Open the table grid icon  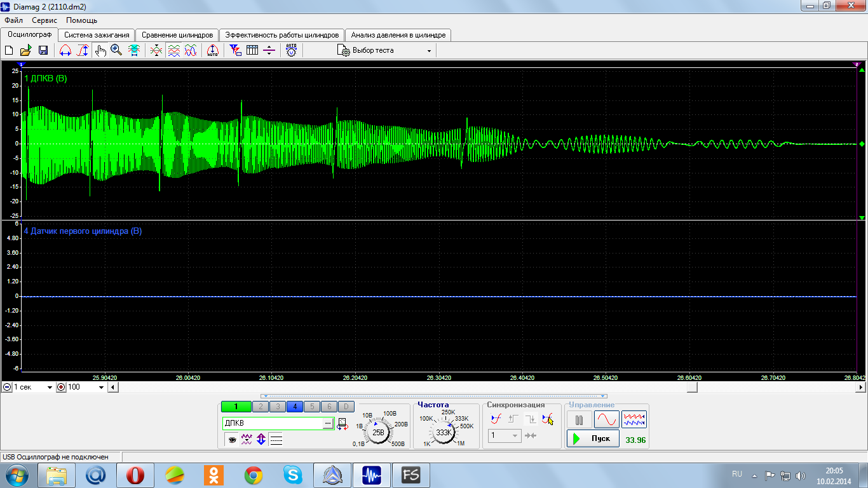pyautogui.click(x=252, y=50)
